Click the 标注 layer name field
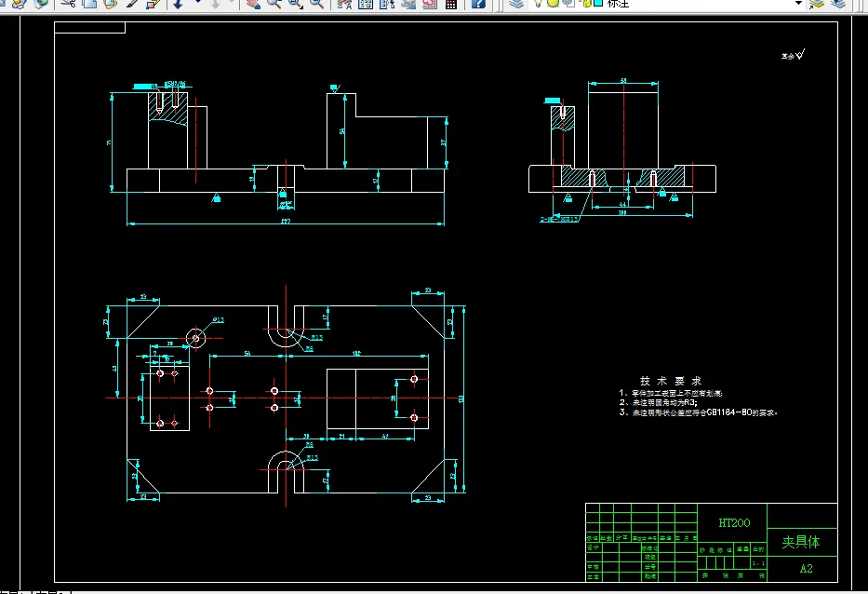The width and height of the screenshot is (868, 594). click(618, 4)
